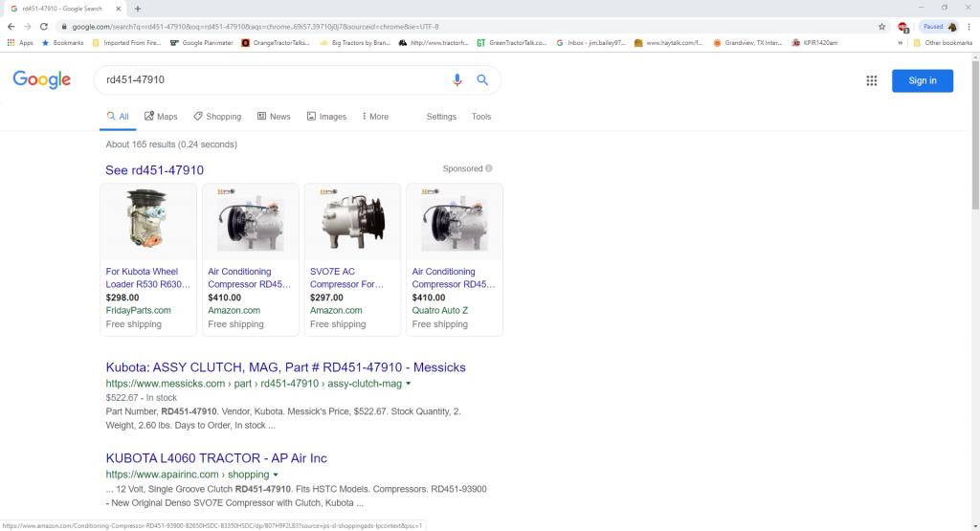This screenshot has height=531, width=980.
Task: Click the blue search magnifier icon
Action: (x=482, y=80)
